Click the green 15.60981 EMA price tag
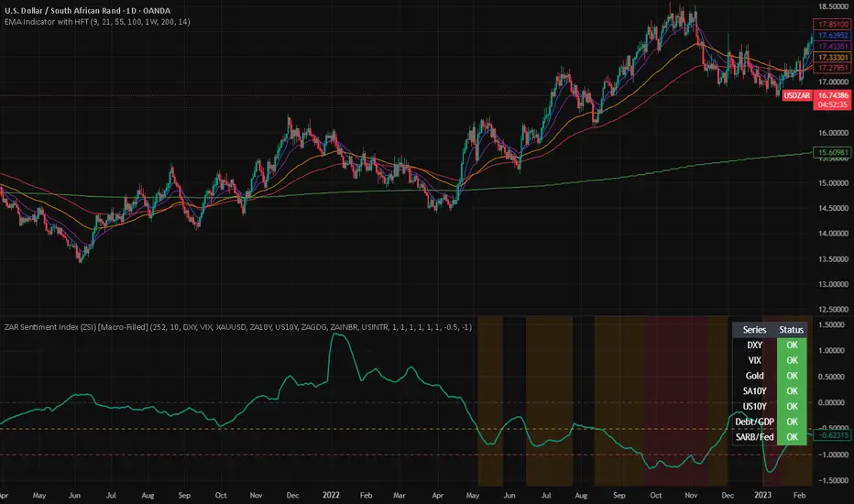This screenshot has height=504, width=854. [828, 151]
